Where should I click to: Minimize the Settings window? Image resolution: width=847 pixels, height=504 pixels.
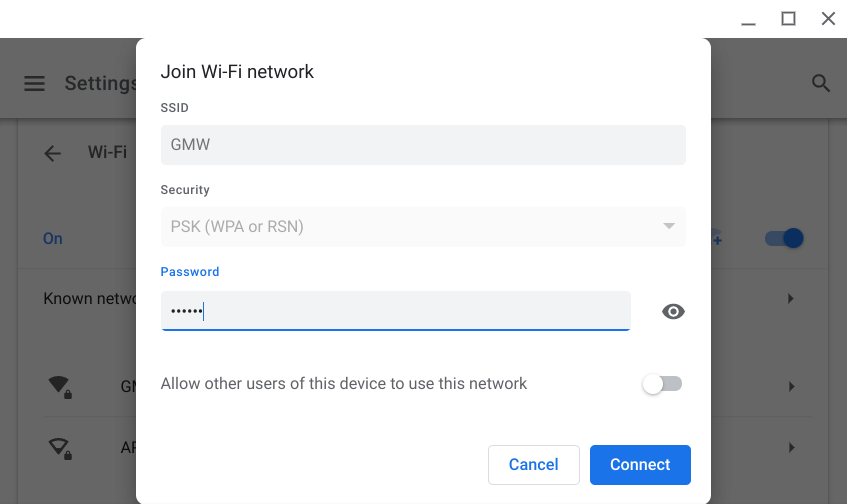point(749,18)
